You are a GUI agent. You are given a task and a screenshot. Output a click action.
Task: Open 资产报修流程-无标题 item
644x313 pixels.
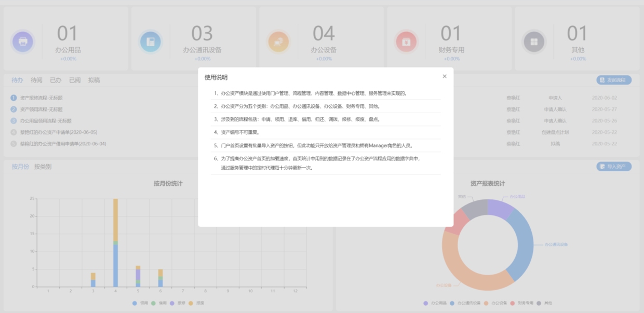click(42, 98)
